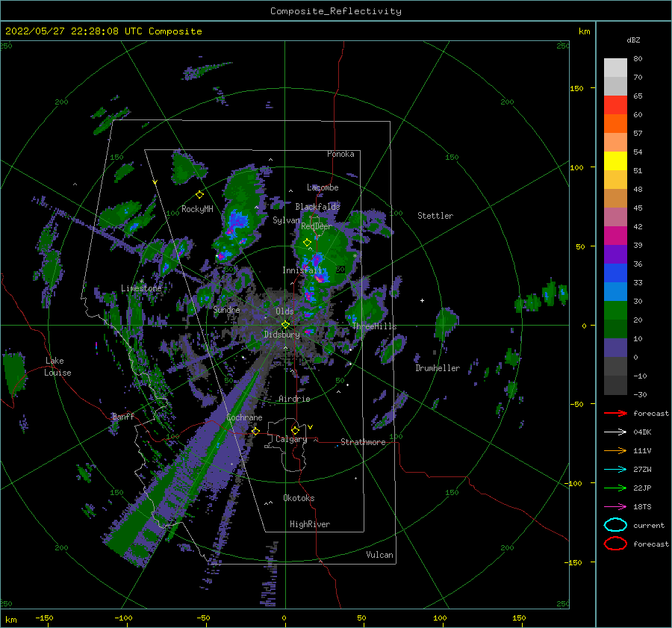This screenshot has height=628, width=672.
Task: Click the green 22JP arrow icon
Action: pyautogui.click(x=615, y=488)
